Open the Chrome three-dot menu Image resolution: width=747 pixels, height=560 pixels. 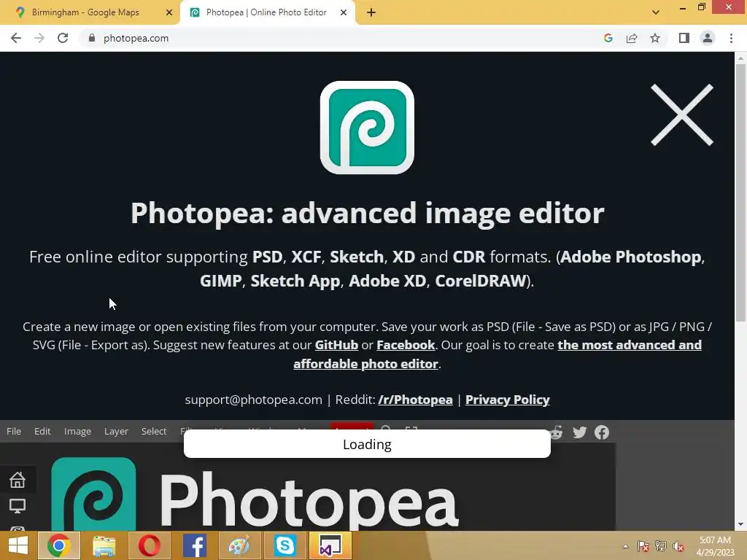731,38
